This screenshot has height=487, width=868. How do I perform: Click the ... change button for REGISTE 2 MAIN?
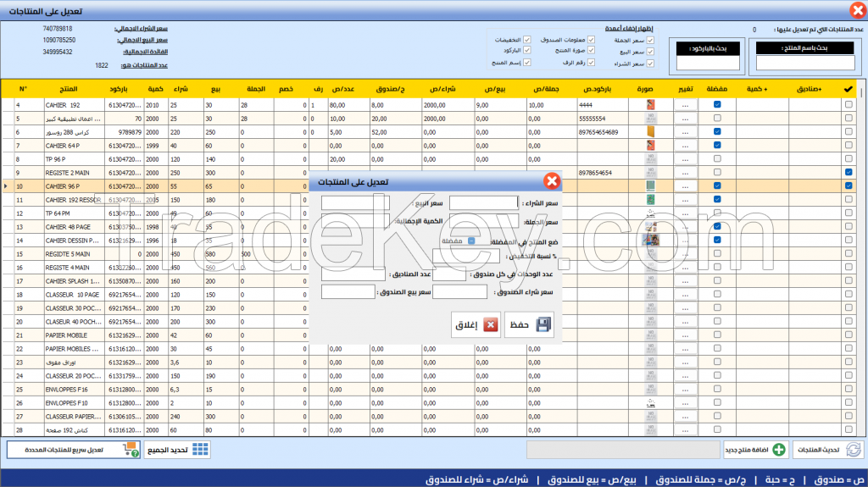(685, 173)
